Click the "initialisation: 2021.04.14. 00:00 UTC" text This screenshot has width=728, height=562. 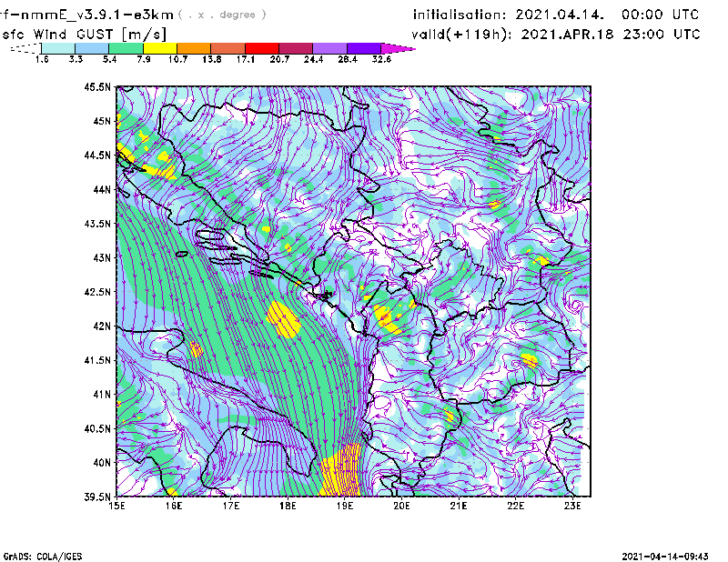tap(556, 15)
